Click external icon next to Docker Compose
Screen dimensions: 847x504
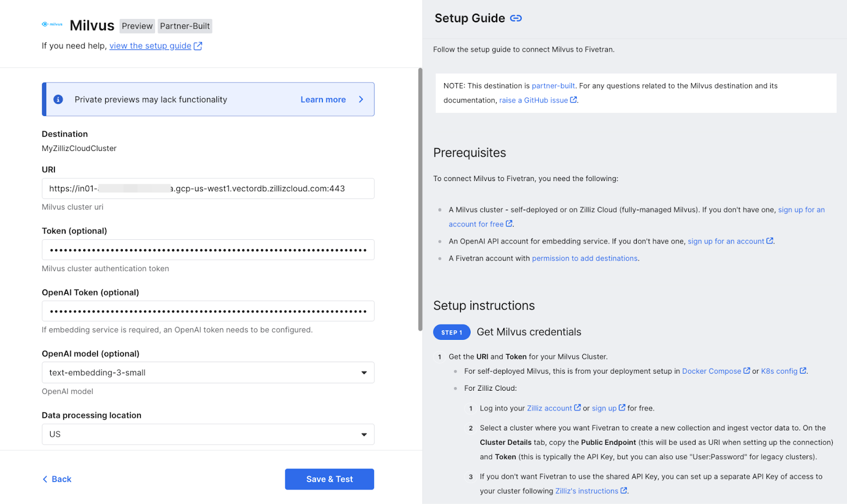click(x=746, y=371)
